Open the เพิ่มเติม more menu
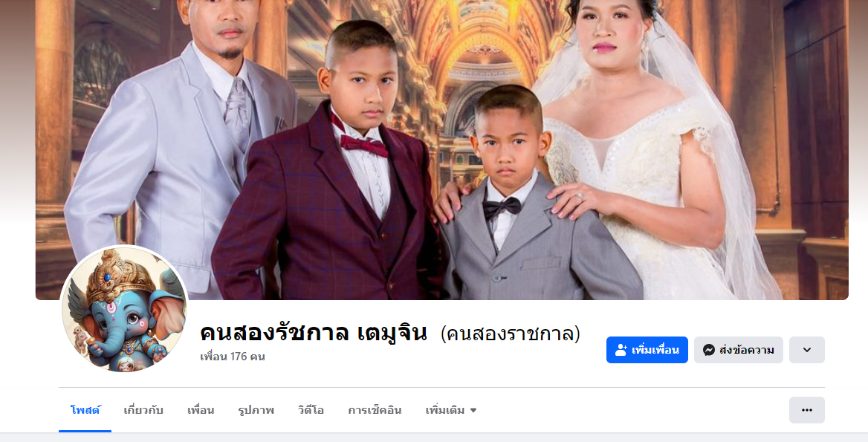This screenshot has height=442, width=868. [x=451, y=411]
